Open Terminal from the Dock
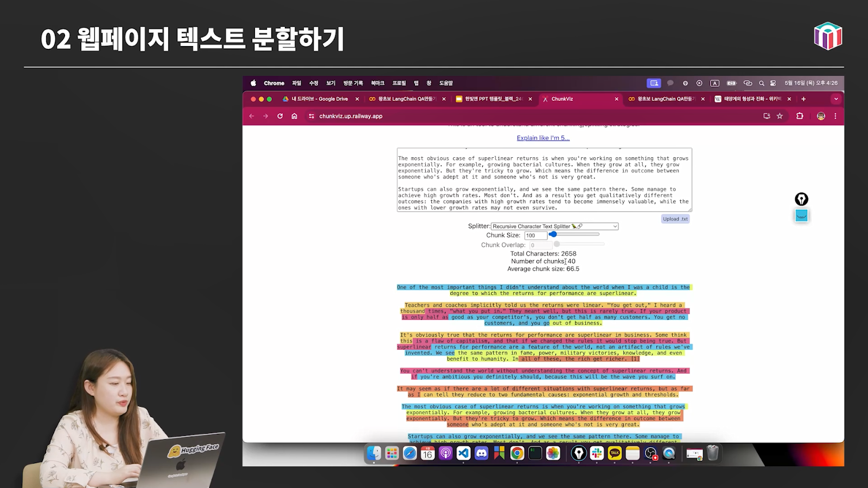 pyautogui.click(x=535, y=453)
